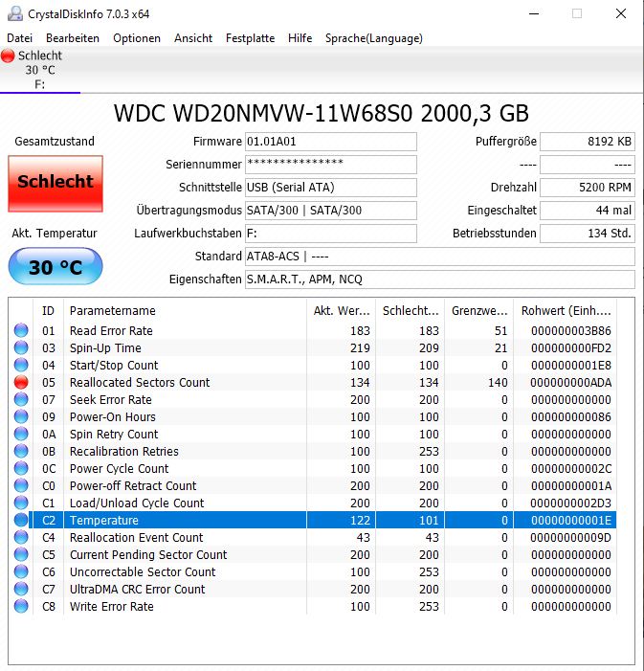The height and width of the screenshot is (671, 644).
Task: Click the blue status orb for Temperature row
Action: click(21, 520)
